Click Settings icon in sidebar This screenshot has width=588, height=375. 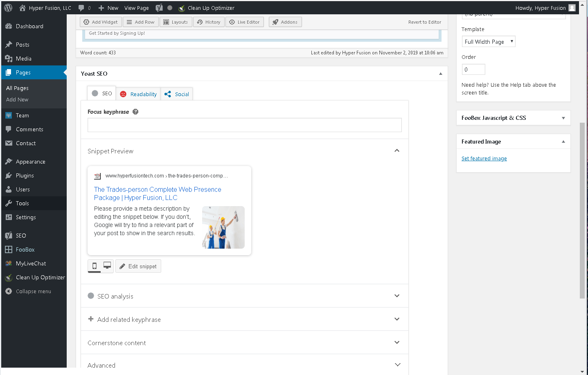click(x=9, y=217)
